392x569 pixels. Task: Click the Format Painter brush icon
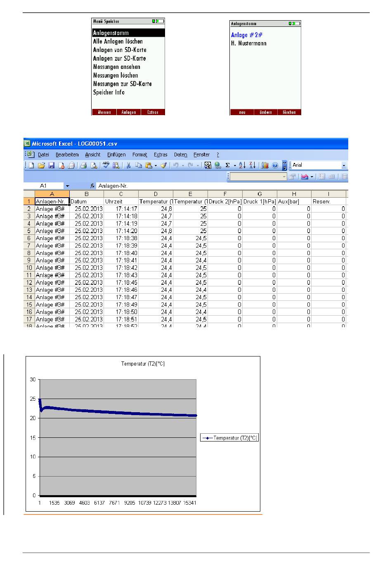[x=164, y=165]
